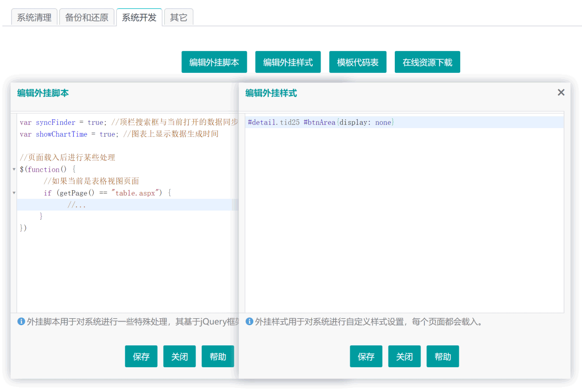This screenshot has width=582, height=392.
Task: Close the 编辑外挂样式 dialog with X
Action: point(561,92)
